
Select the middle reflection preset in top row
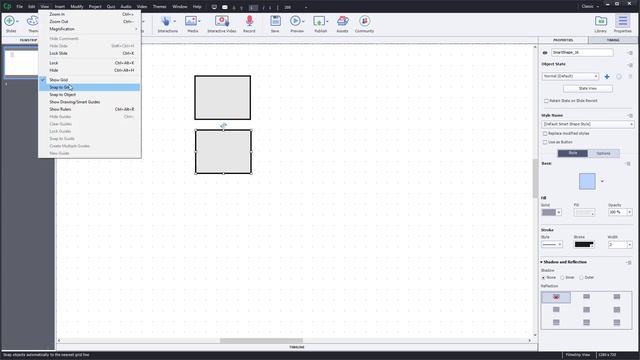click(587, 297)
